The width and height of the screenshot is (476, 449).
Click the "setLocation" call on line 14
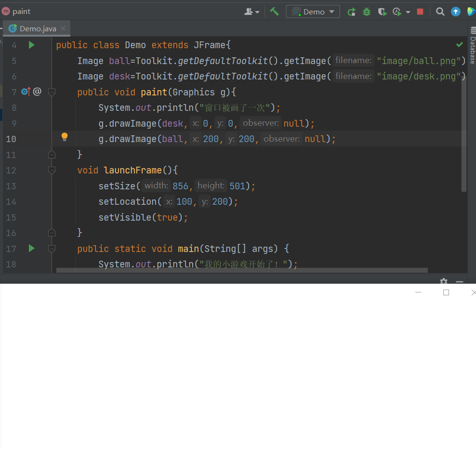click(x=128, y=201)
